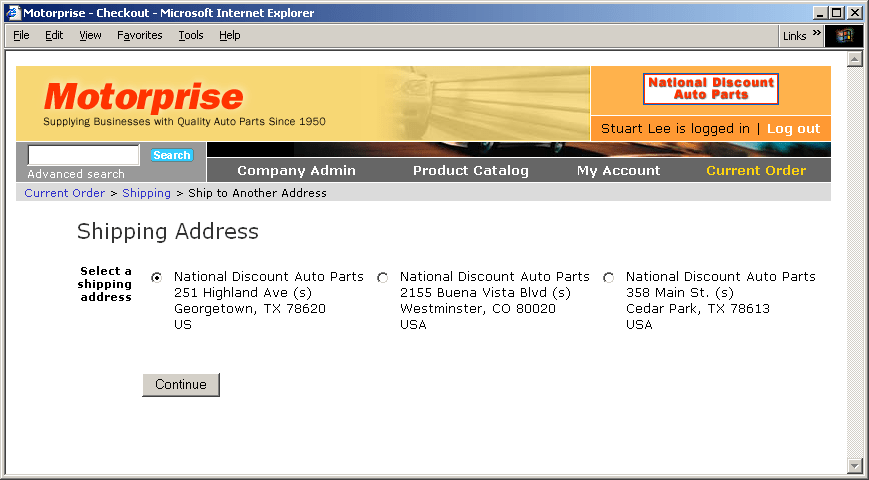Open the Favorites menu

coord(140,35)
